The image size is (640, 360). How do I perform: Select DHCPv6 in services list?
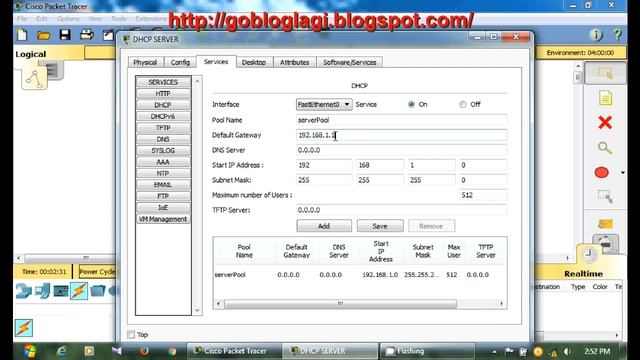[x=163, y=117]
